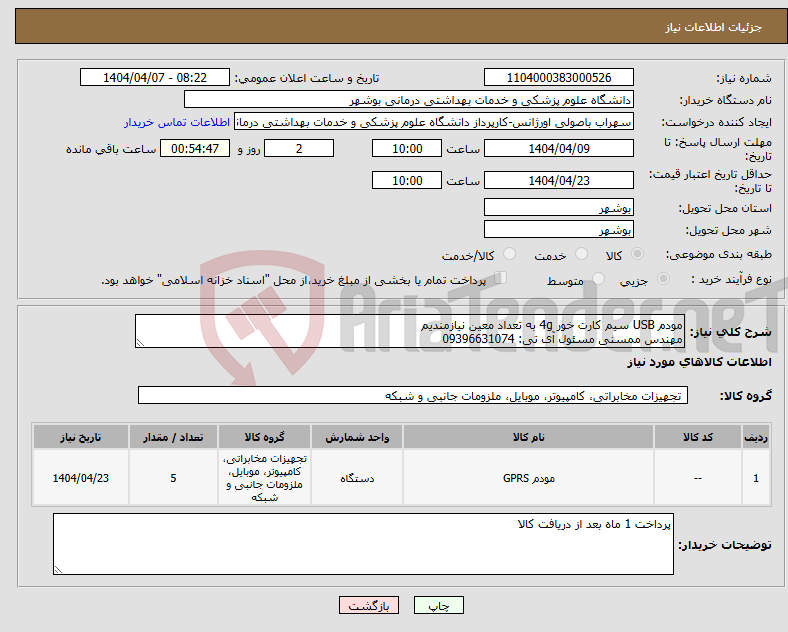The width and height of the screenshot is (788, 632).
Task: Click the buyer notes resize handle
Action: 58,569
